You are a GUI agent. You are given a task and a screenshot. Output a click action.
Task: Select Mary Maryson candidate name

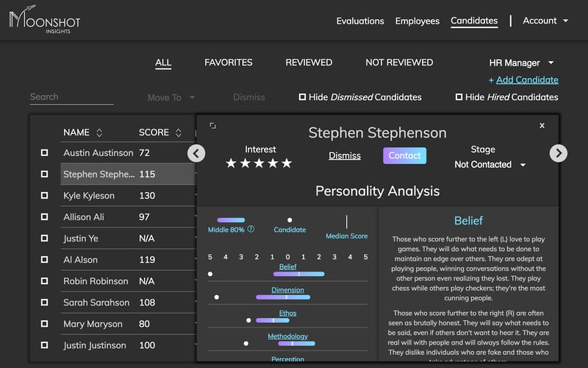93,324
